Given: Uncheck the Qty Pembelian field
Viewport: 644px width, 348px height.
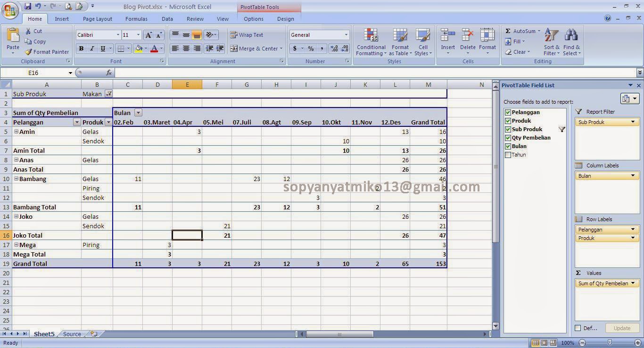Looking at the screenshot, I should pyautogui.click(x=508, y=138).
